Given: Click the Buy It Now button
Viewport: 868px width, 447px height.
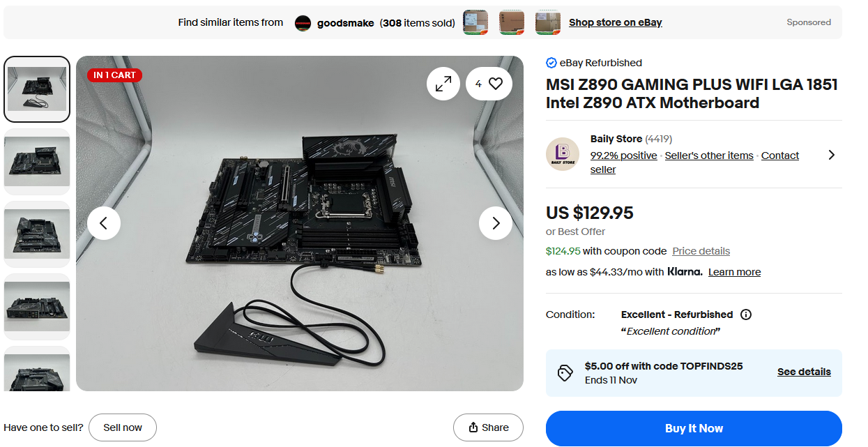Looking at the screenshot, I should 694,428.
